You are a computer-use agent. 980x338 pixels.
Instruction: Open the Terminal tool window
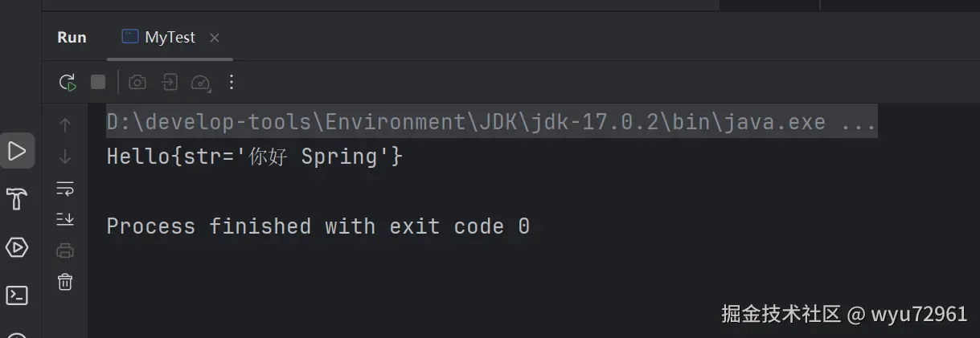pyautogui.click(x=17, y=295)
